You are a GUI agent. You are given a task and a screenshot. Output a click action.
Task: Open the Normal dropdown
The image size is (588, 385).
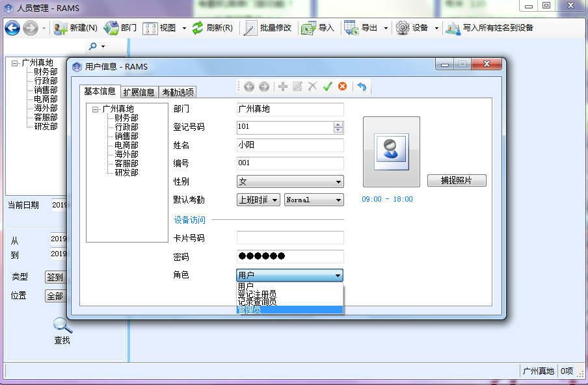click(314, 200)
